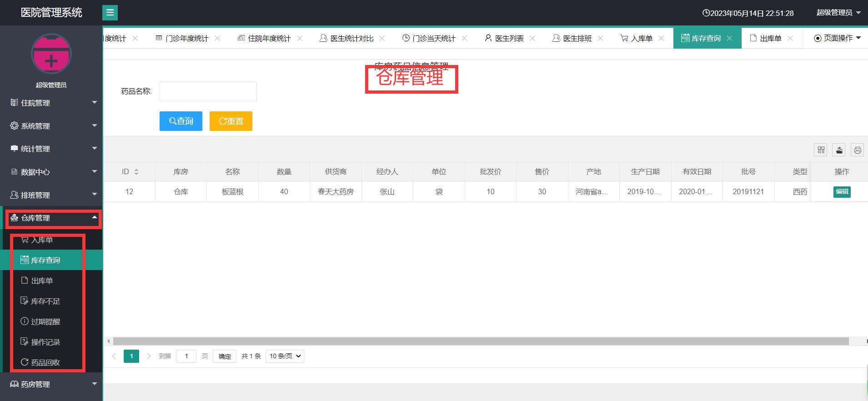Switch to the 门诊当天统计 tab

(x=429, y=38)
